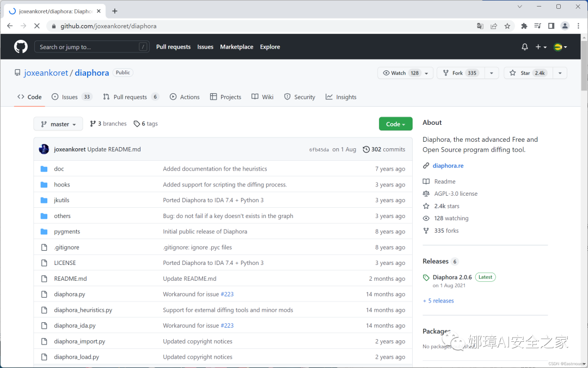Screen dimensions: 588x368
Task: Open the 302 commits history
Action: coord(384,149)
